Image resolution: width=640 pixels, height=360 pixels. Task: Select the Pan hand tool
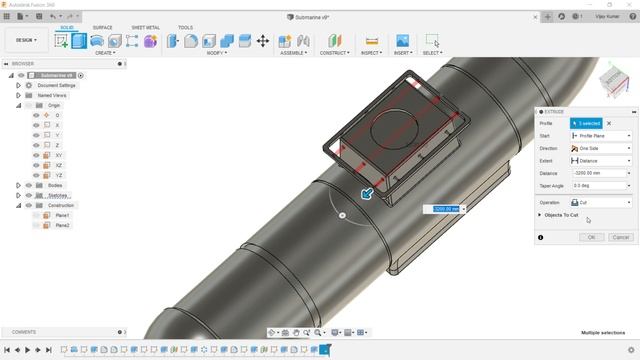[296, 333]
